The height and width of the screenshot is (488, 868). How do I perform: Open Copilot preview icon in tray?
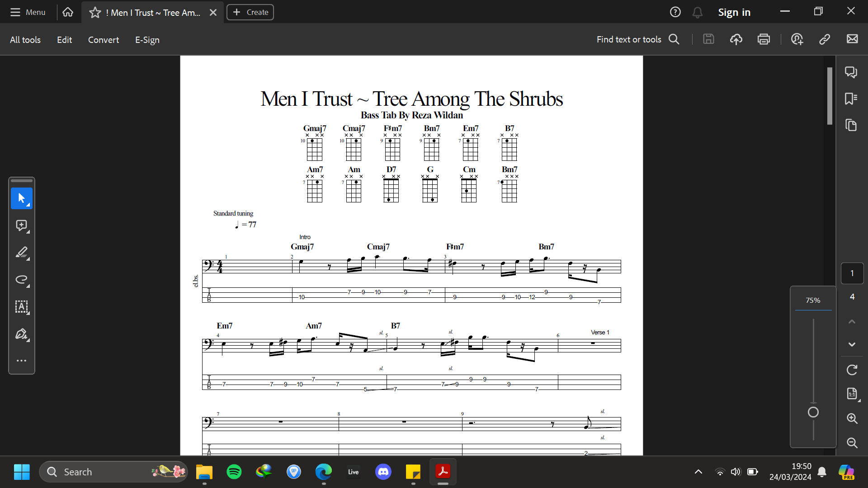click(846, 472)
